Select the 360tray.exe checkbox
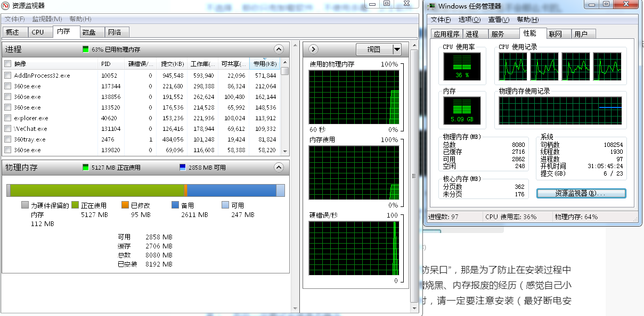Image resolution: width=644 pixels, height=316 pixels. click(7, 139)
